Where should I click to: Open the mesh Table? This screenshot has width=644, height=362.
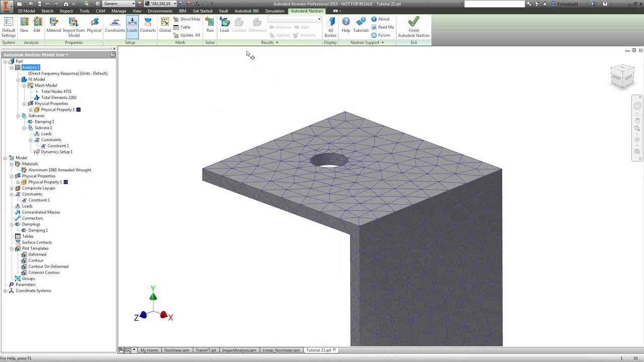point(182,27)
